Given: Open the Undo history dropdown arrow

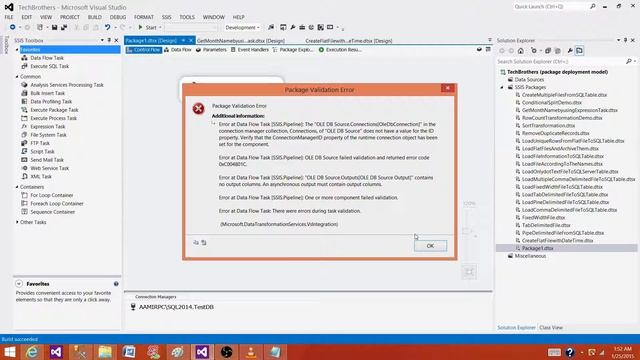Looking at the screenshot, I should [x=116, y=27].
